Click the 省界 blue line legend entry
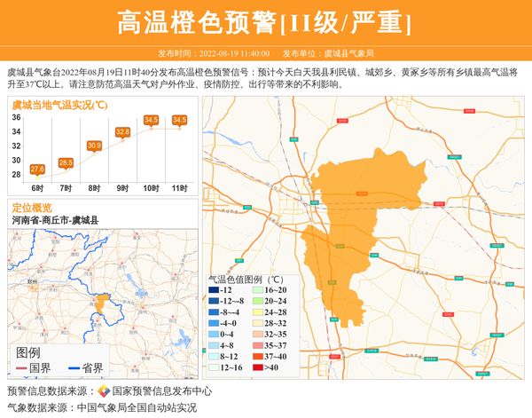 pyautogui.click(x=86, y=368)
